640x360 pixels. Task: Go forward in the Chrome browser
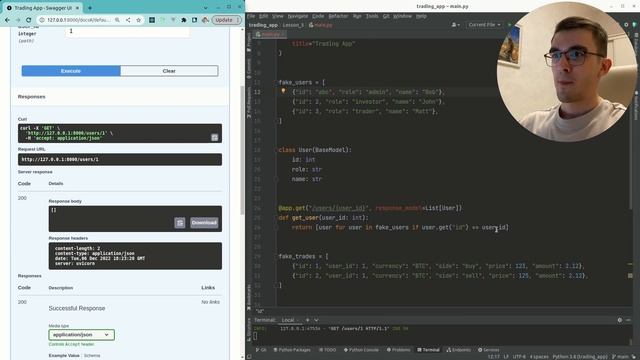tap(18, 20)
